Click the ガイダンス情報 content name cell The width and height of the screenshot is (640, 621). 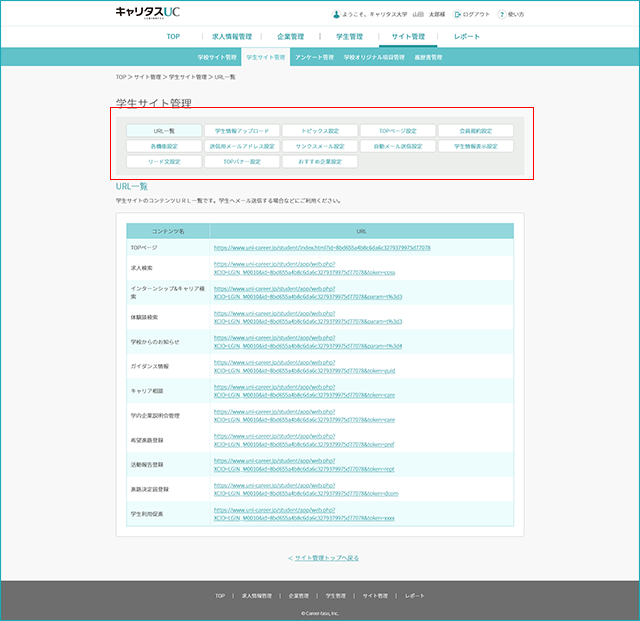tap(168, 367)
